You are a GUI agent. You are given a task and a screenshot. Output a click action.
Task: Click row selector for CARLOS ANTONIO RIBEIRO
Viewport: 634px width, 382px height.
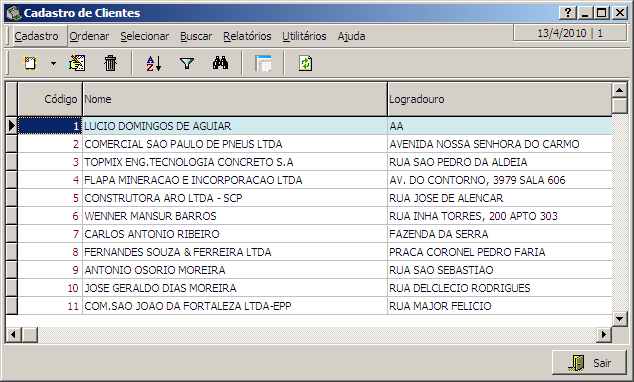tap(11, 234)
